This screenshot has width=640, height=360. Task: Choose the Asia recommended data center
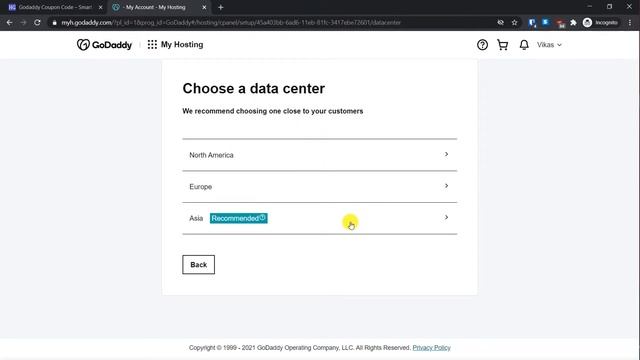pyautogui.click(x=320, y=218)
